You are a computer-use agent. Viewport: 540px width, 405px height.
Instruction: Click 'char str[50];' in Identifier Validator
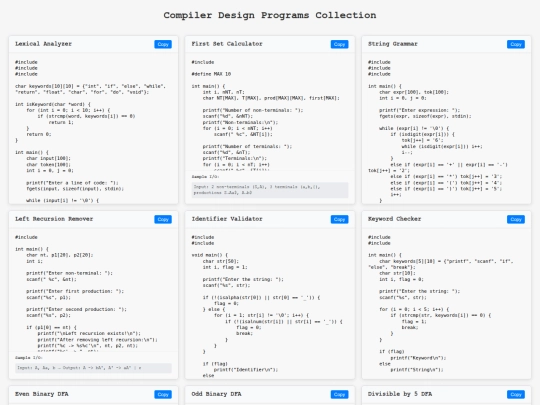coord(221,261)
